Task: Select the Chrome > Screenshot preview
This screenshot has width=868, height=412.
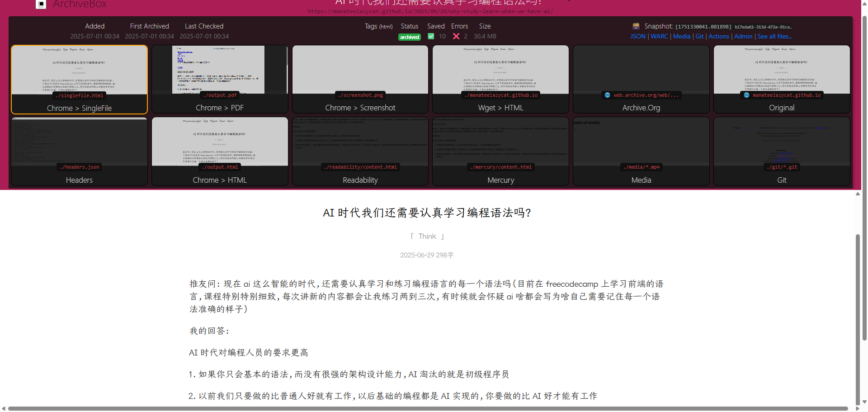Action: coord(360,79)
